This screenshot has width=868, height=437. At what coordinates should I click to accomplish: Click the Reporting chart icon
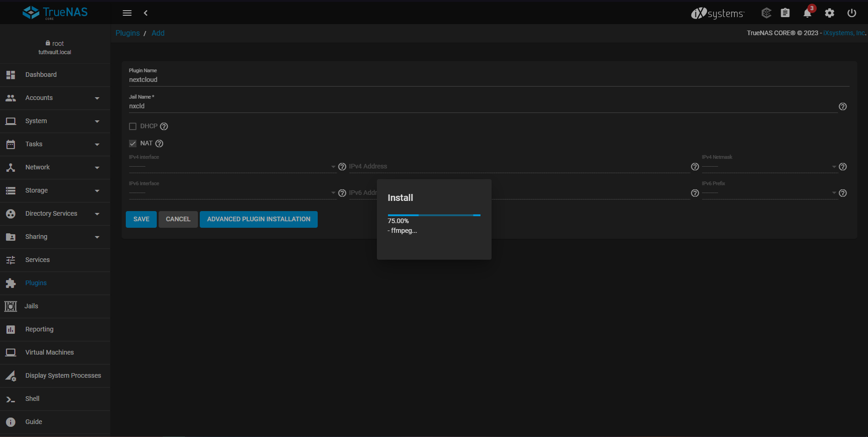click(11, 330)
